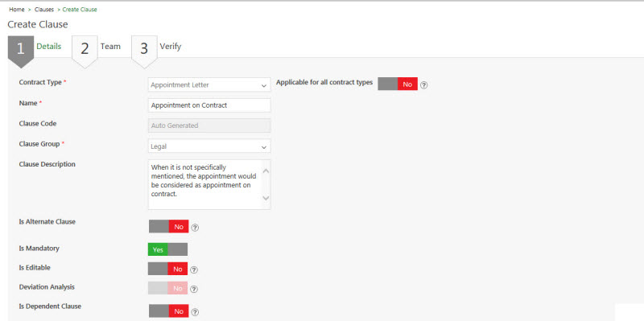The image size is (644, 321).
Task: Click the description scrollbar down arrow
Action: pos(266,198)
